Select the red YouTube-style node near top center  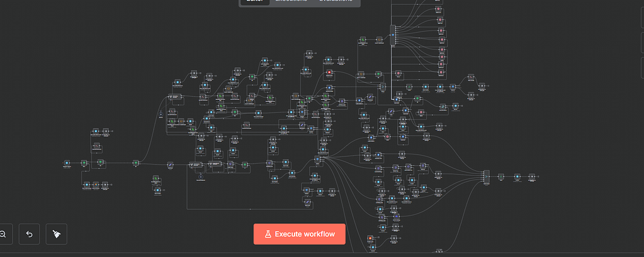[328, 74]
